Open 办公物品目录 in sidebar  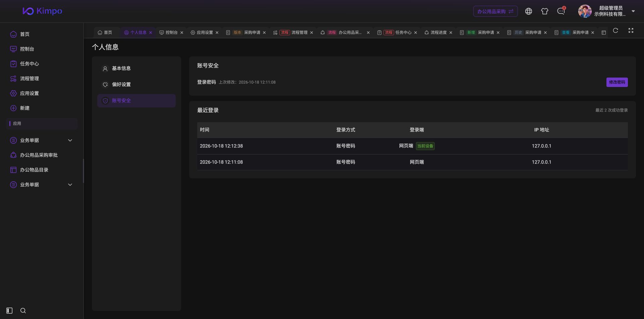pyautogui.click(x=34, y=170)
